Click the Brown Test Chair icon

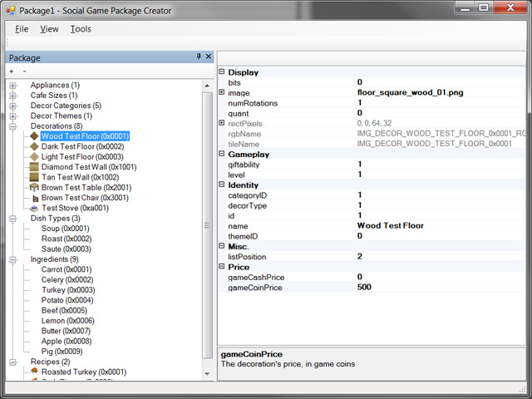(x=35, y=198)
